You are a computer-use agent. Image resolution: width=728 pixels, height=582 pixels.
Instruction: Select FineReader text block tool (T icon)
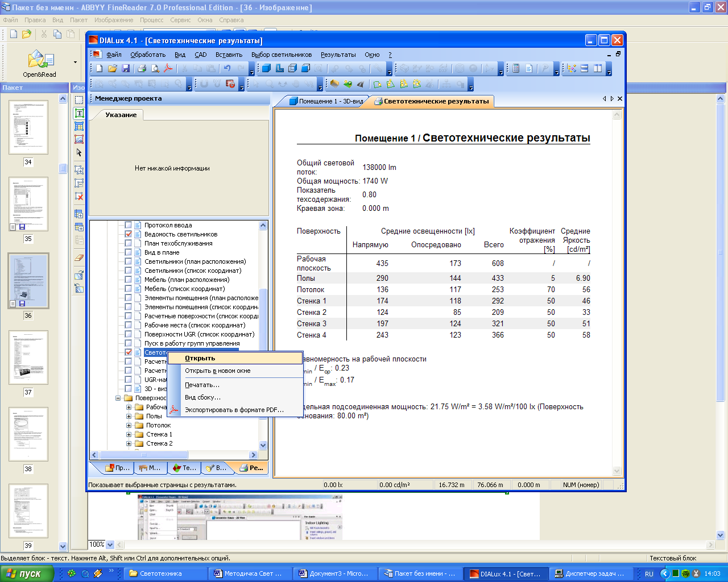tap(79, 113)
